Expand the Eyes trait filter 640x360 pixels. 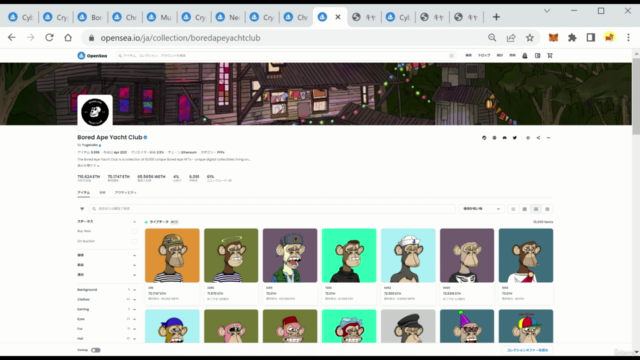pos(134,319)
